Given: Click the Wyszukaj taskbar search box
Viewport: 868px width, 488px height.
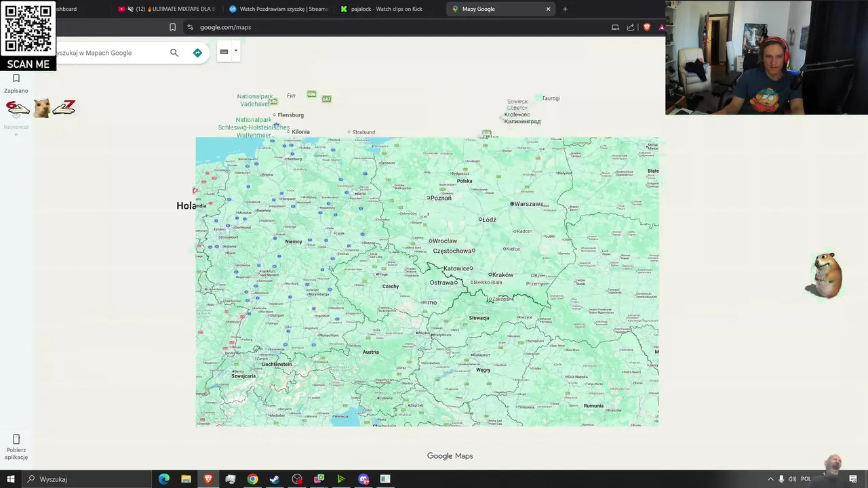Looking at the screenshot, I should coord(87,479).
